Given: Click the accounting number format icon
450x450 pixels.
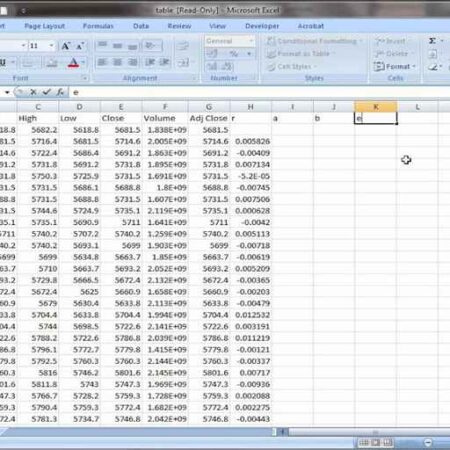Looking at the screenshot, I should pyautogui.click(x=212, y=53).
